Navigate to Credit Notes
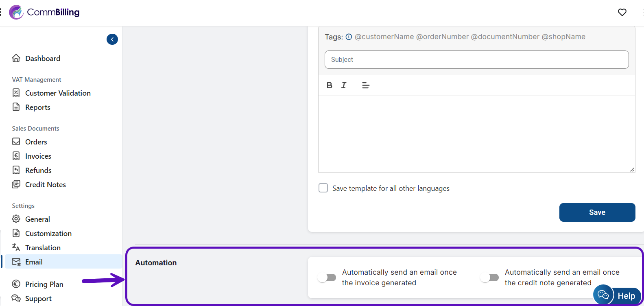Image resolution: width=644 pixels, height=306 pixels. [45, 185]
